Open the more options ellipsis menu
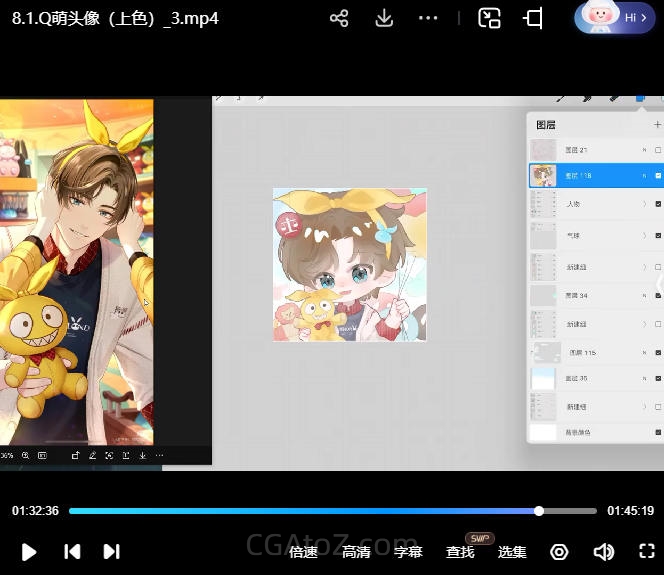664x575 pixels. pos(428,18)
